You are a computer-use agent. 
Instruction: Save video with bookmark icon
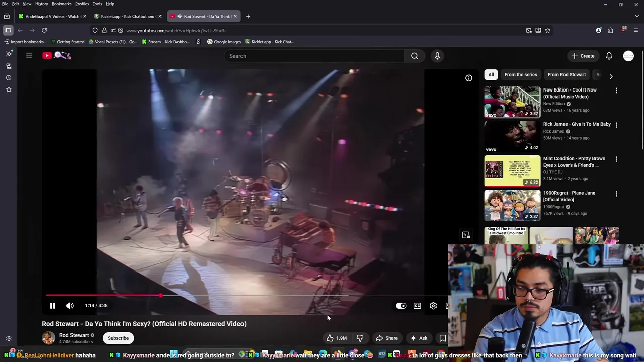pyautogui.click(x=443, y=338)
